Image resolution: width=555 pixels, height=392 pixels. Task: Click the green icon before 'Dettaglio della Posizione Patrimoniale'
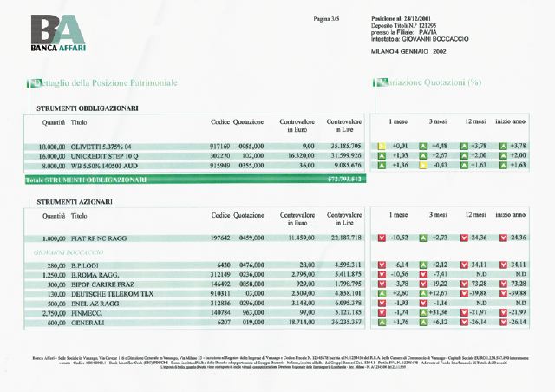coord(36,83)
